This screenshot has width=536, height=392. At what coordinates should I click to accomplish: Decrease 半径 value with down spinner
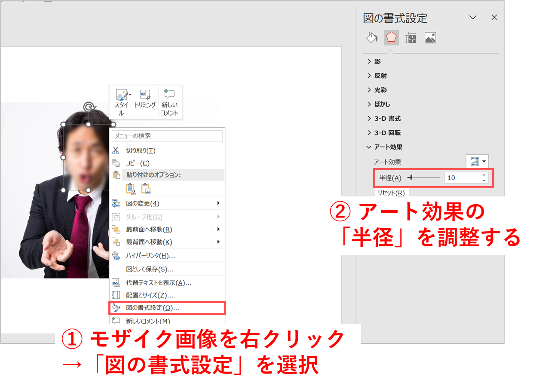(484, 181)
